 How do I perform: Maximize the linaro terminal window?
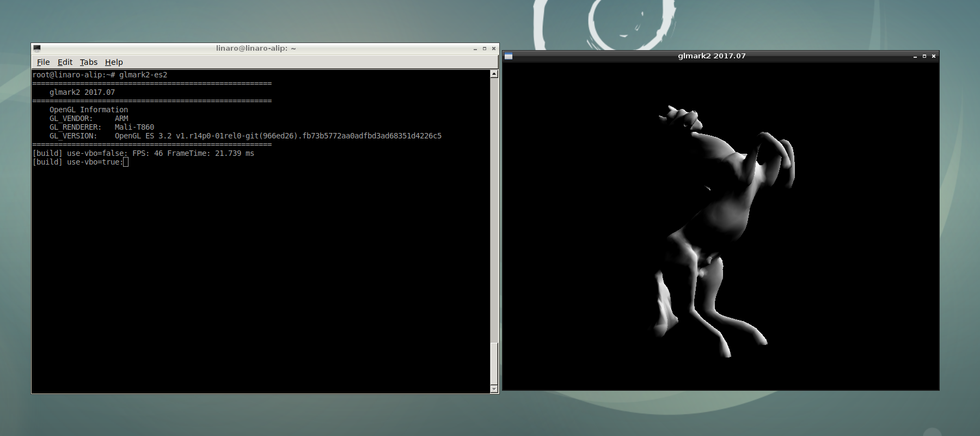click(x=485, y=49)
